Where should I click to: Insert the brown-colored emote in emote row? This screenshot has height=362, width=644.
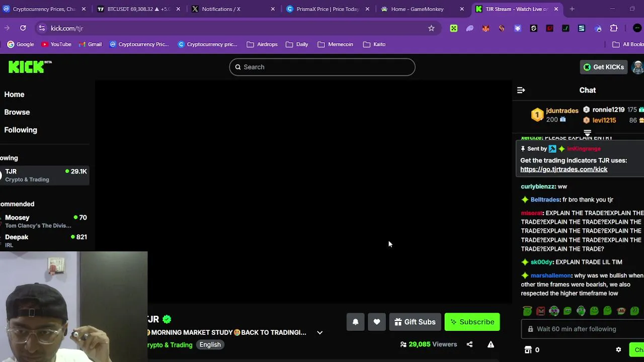click(x=621, y=311)
